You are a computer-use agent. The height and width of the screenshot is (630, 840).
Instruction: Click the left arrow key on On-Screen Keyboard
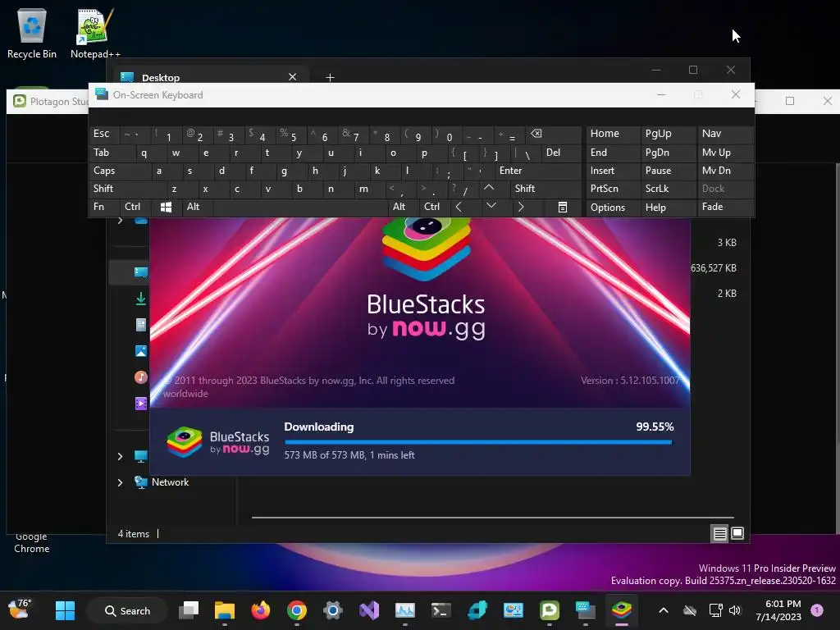coord(459,207)
